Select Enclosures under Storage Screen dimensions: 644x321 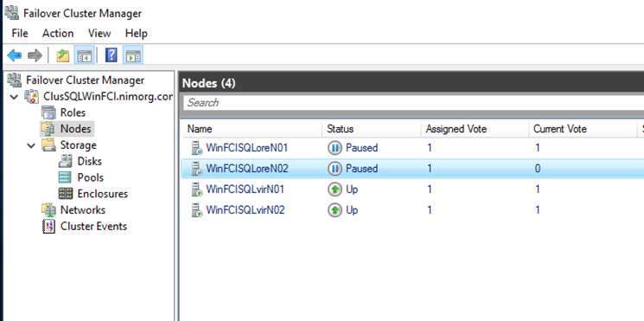point(103,194)
